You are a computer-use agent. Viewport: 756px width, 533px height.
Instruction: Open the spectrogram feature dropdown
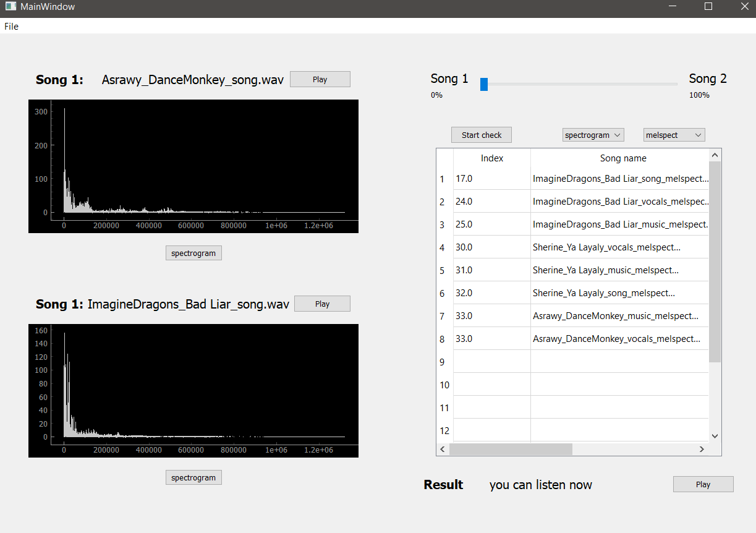click(593, 135)
